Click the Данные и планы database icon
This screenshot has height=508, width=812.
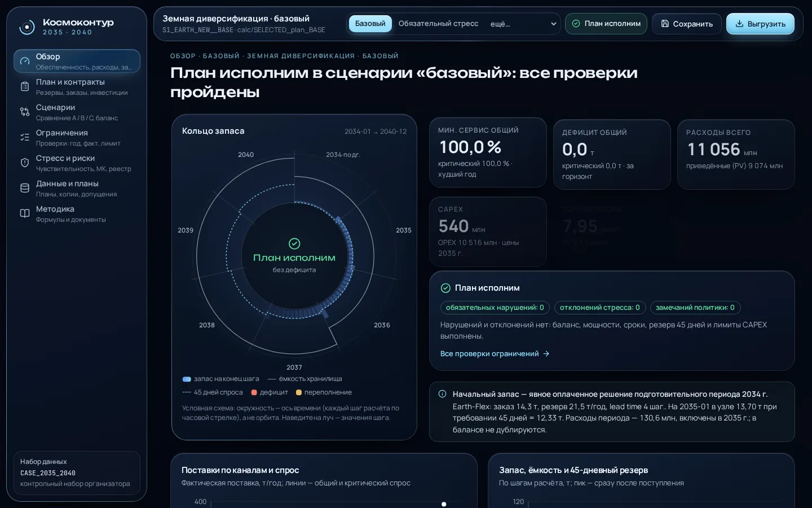click(25, 188)
